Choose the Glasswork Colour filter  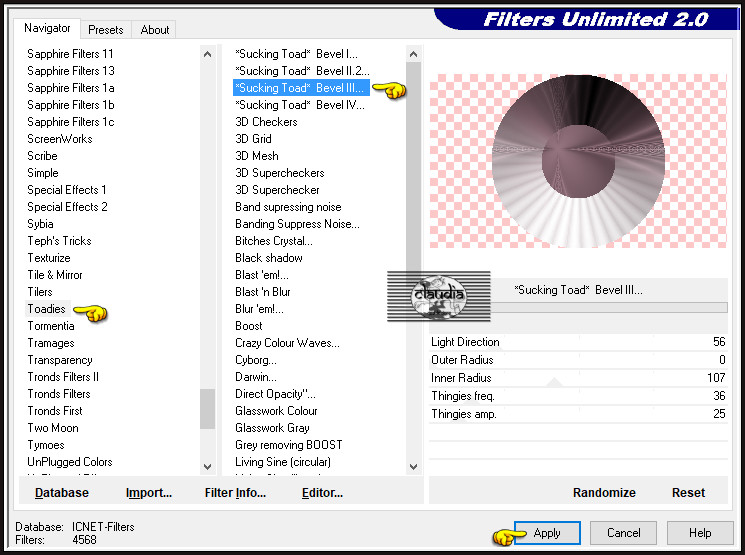click(x=276, y=411)
